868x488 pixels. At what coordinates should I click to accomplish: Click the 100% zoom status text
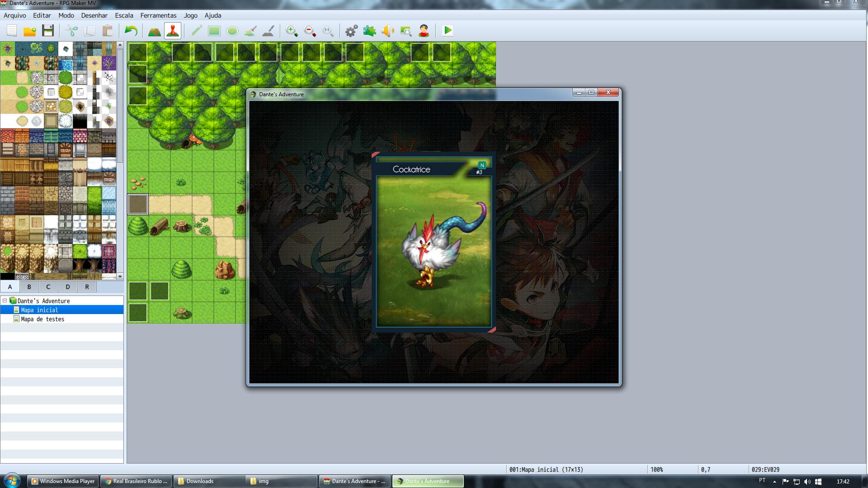[x=657, y=469]
